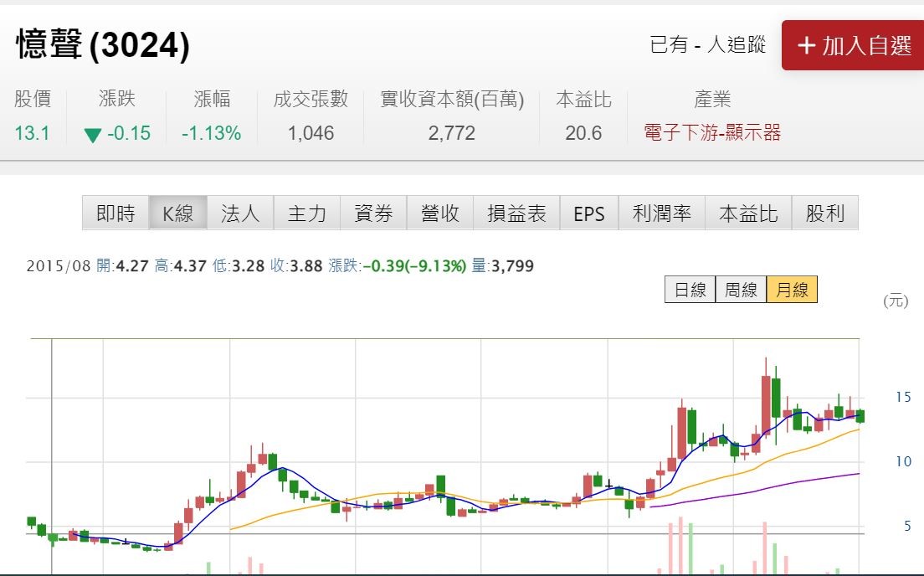Select the K線 chart tab

[x=177, y=213]
